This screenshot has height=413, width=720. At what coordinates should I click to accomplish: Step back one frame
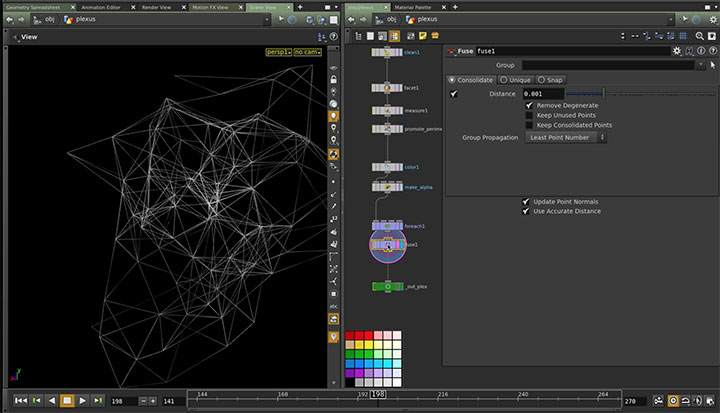pyautogui.click(x=36, y=401)
